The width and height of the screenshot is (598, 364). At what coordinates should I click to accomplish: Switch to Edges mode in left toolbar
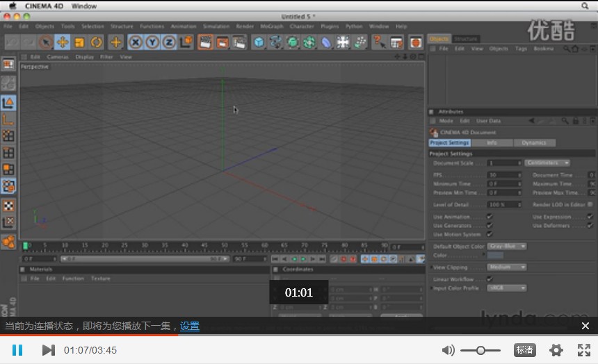point(8,153)
